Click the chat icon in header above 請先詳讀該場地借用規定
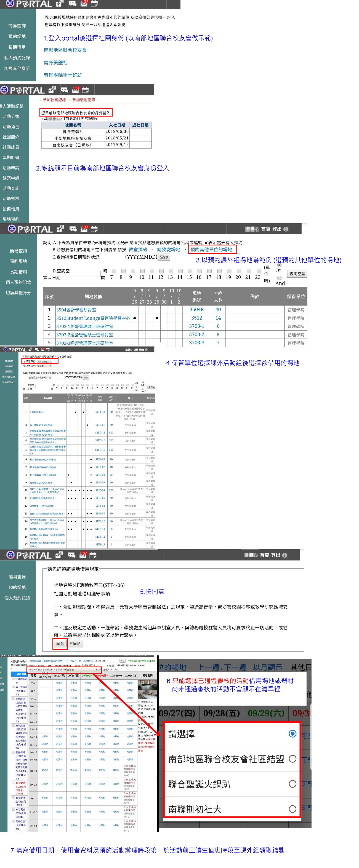This screenshot has height=868, width=359. tap(71, 555)
